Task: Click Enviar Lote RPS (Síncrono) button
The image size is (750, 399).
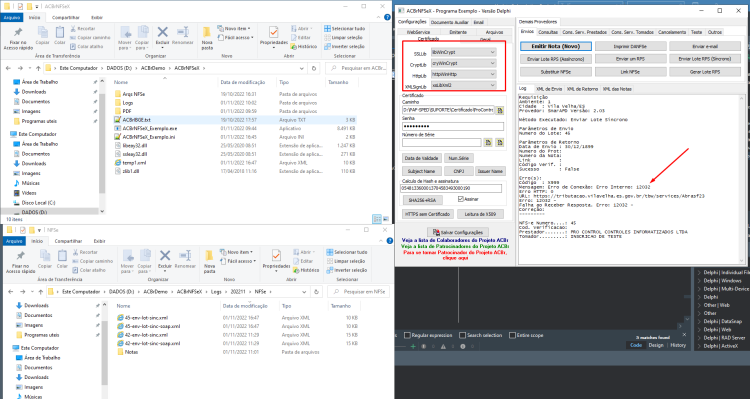Action: tap(705, 59)
